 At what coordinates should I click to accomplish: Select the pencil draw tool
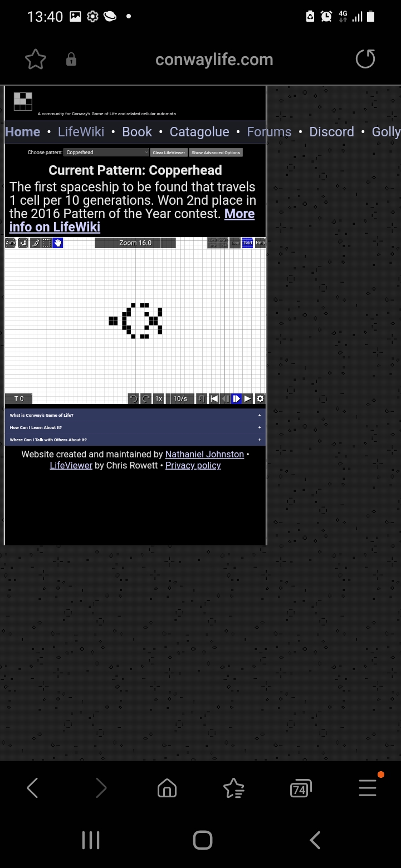[36, 243]
